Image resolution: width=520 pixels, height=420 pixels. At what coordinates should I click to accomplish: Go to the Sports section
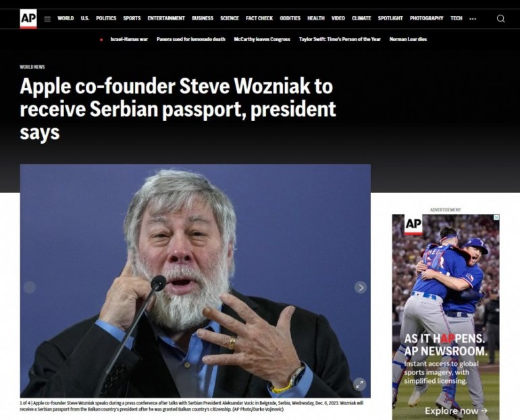[x=132, y=18]
